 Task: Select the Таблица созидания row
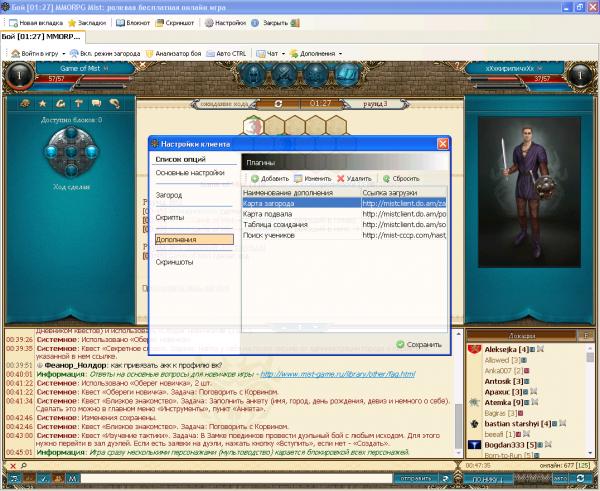click(x=344, y=225)
